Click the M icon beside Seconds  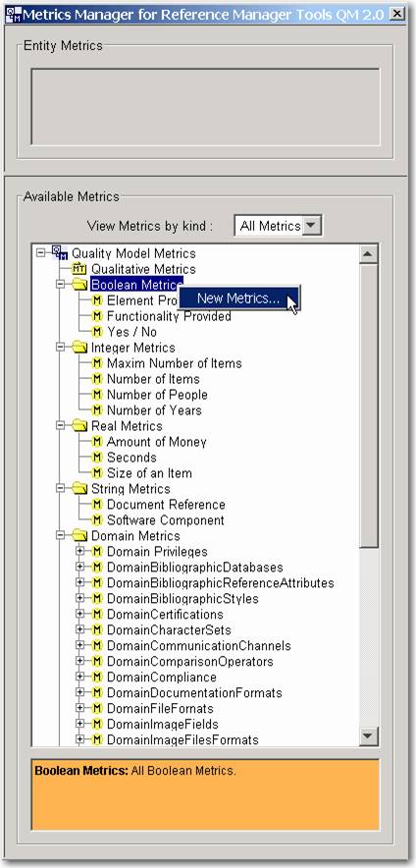point(97,458)
